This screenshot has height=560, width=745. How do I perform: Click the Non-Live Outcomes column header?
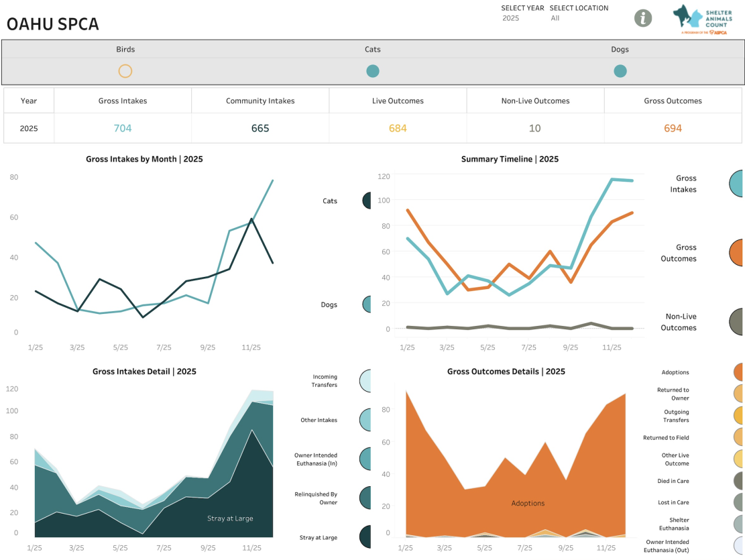(536, 101)
